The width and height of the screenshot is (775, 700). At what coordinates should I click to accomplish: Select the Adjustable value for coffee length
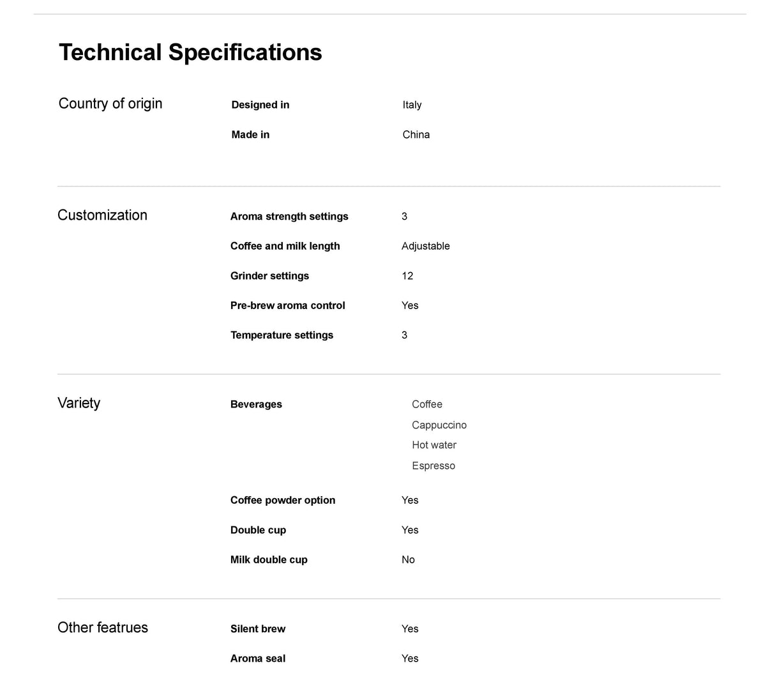[x=425, y=246]
